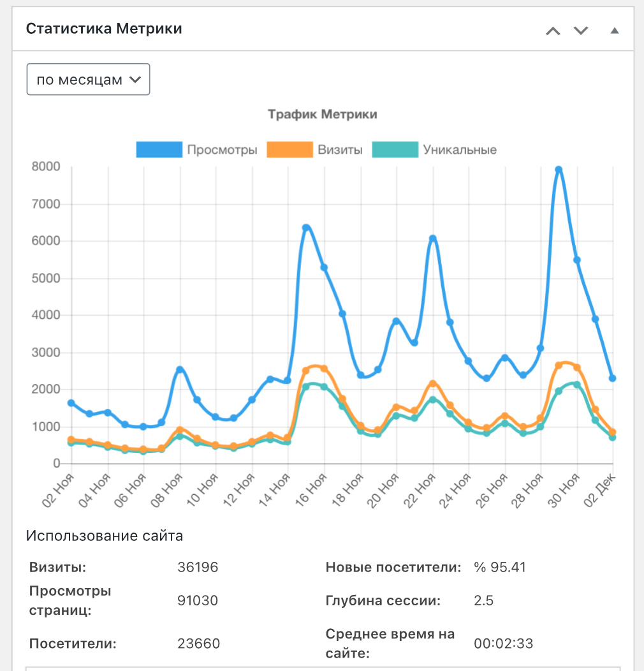Open the «по месяцам» period dropdown
Image resolution: width=644 pixels, height=671 pixels.
[88, 80]
